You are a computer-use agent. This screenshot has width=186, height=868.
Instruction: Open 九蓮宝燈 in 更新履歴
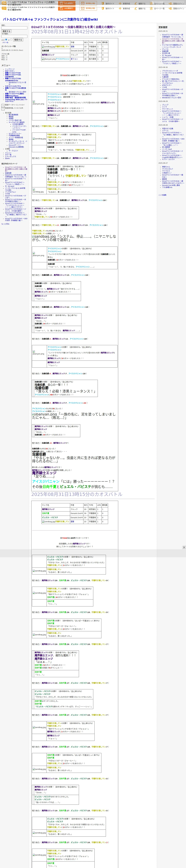[165, 77]
